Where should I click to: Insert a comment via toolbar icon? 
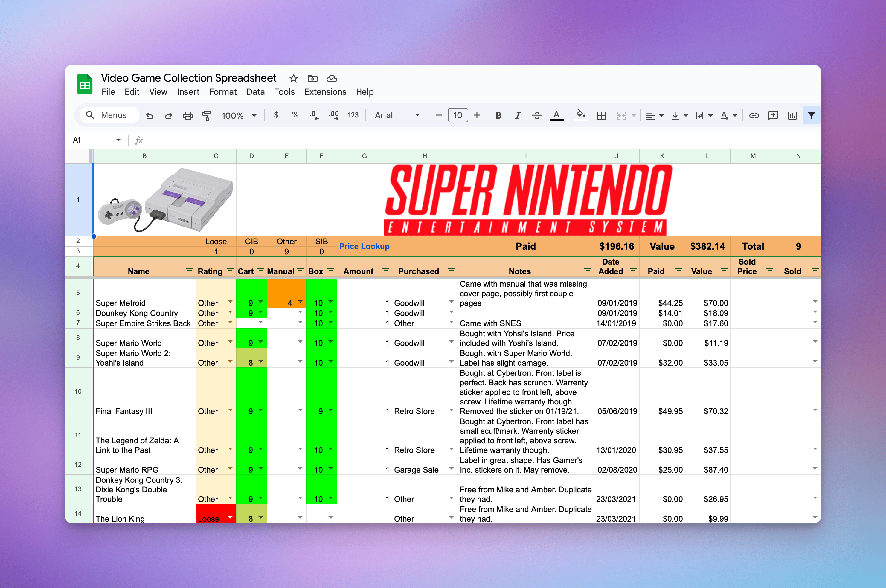(774, 115)
